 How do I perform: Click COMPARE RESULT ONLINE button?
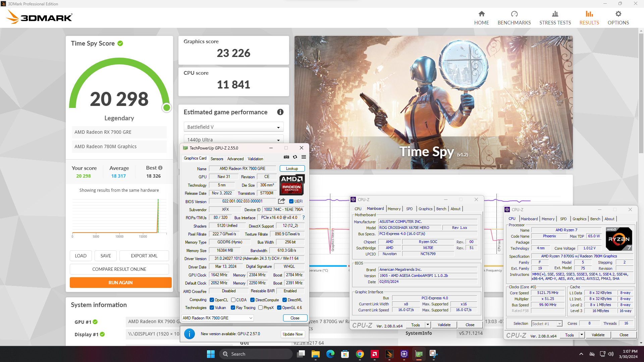pyautogui.click(x=119, y=269)
